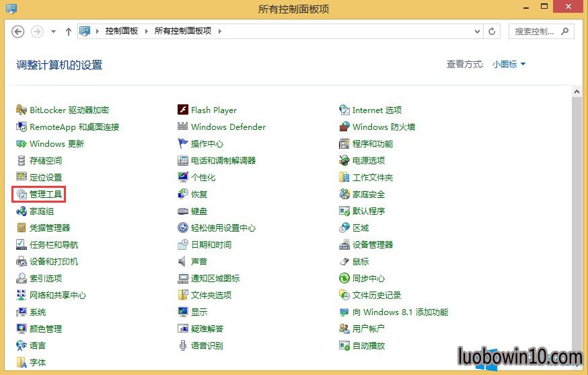Click the 声音 speaker icon
588x375 pixels.
pos(182,262)
